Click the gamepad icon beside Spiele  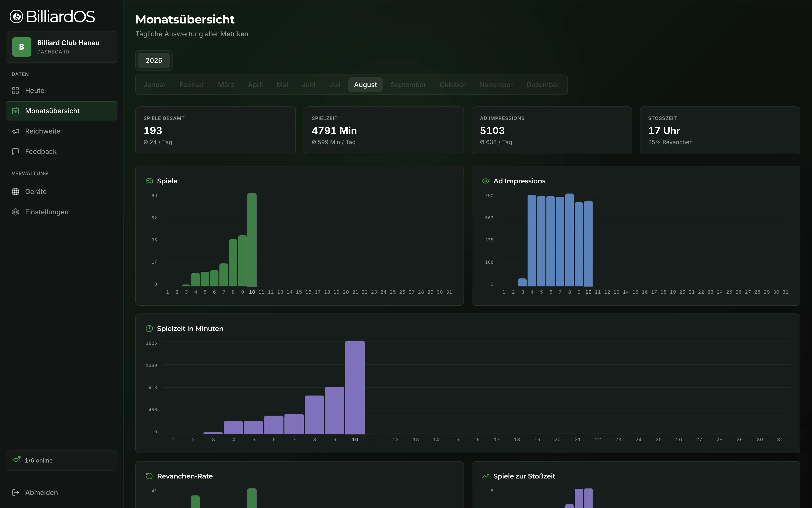pos(149,181)
